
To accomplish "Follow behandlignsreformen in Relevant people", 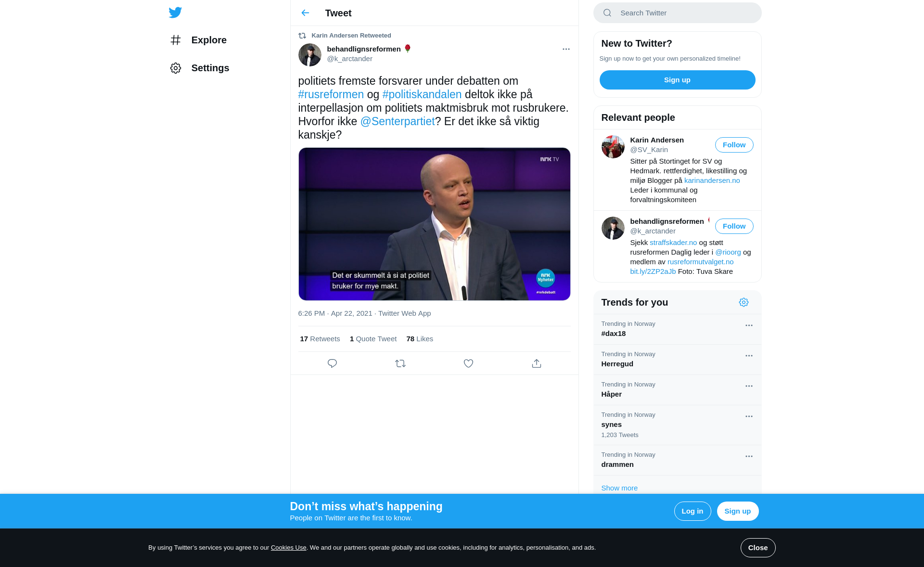I will 734,226.
